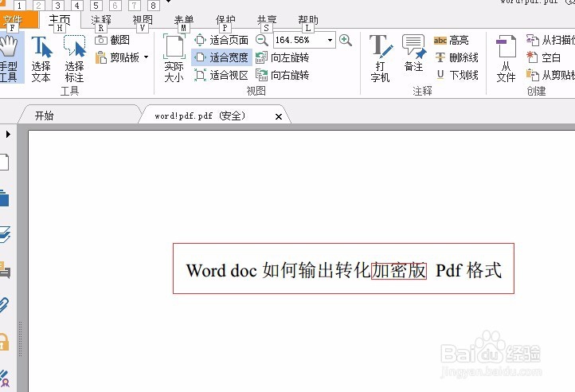This screenshot has width=575, height=392.
Task: Open the bookmarks panel in sidebar
Action: pos(5,198)
